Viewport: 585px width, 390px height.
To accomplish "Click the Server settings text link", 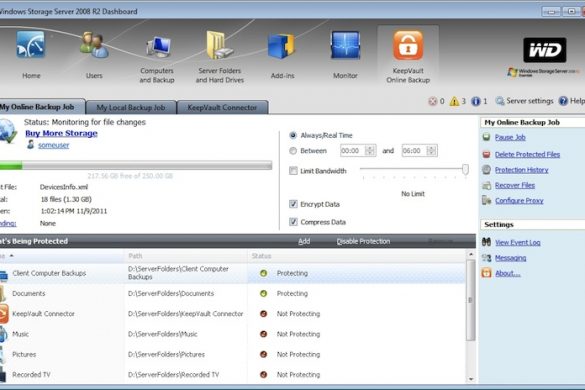I will coord(529,101).
